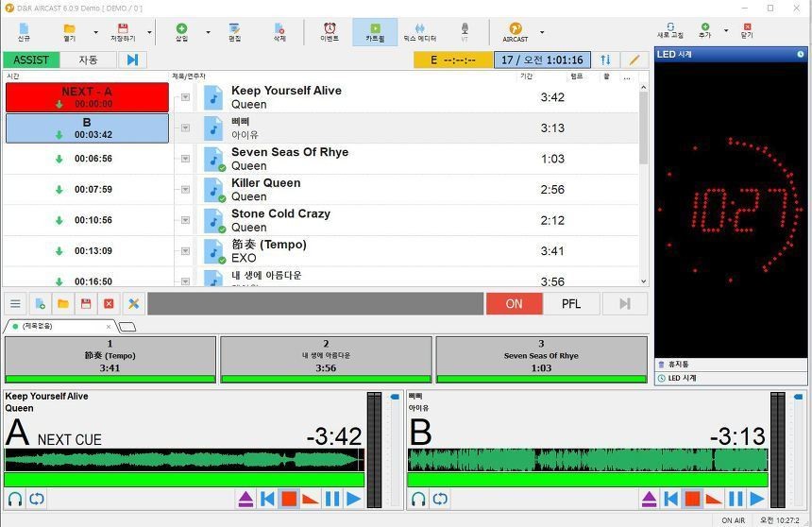Switch to 자동 automatic mode
Screen dimensions: 812x527
(x=88, y=60)
